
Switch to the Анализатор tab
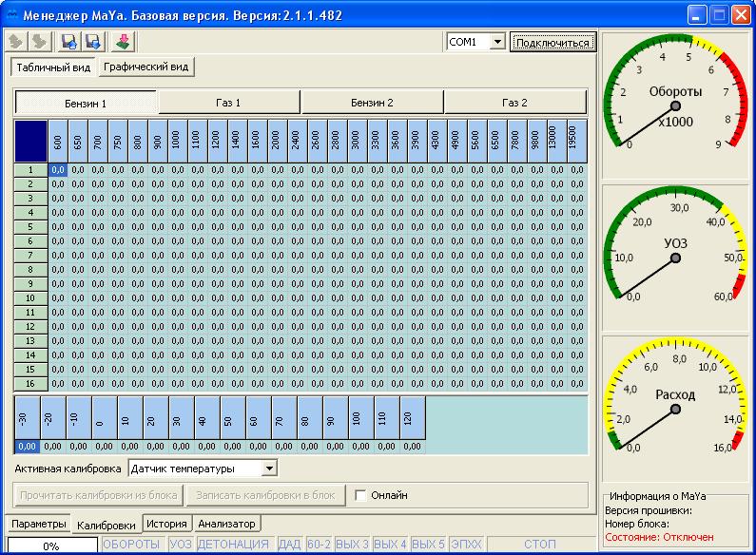pyautogui.click(x=226, y=524)
